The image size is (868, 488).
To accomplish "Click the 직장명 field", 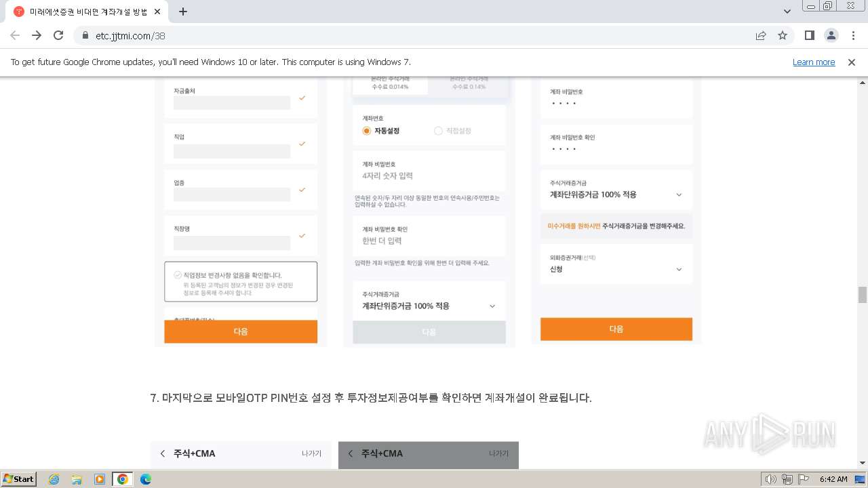I will (232, 243).
